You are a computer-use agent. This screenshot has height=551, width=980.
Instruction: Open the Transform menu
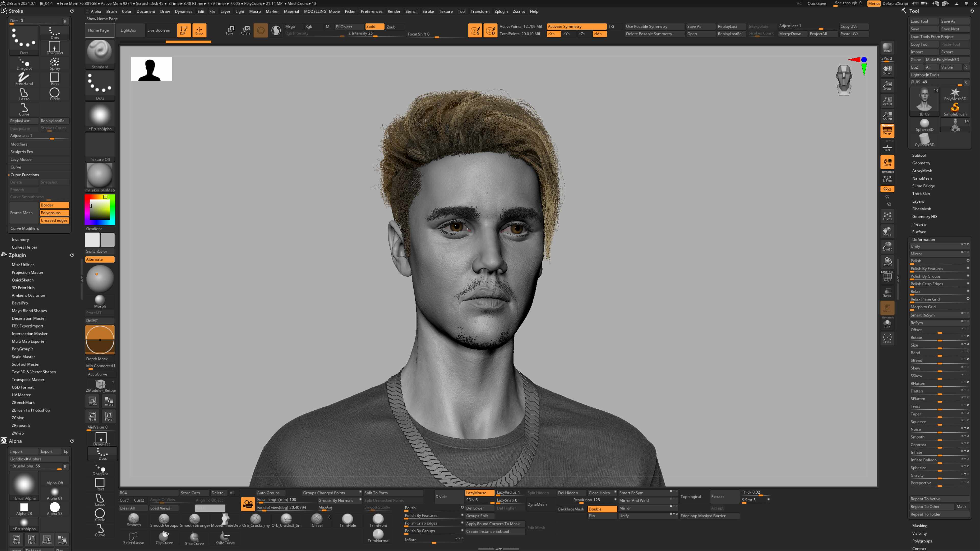pos(480,11)
